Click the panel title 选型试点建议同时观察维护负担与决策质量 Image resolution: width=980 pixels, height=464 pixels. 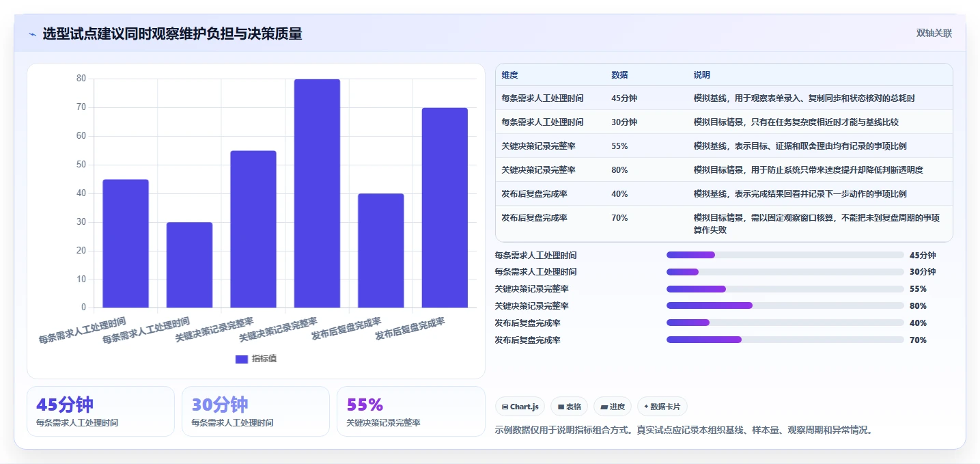(172, 33)
